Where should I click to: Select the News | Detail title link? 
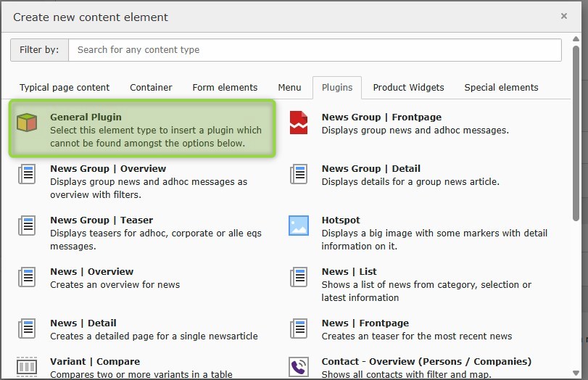click(83, 323)
